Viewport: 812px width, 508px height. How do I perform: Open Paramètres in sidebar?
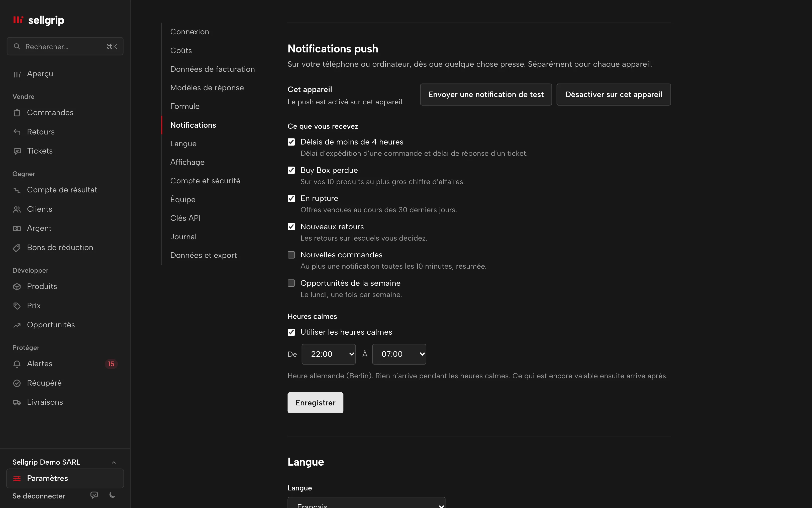click(x=65, y=478)
